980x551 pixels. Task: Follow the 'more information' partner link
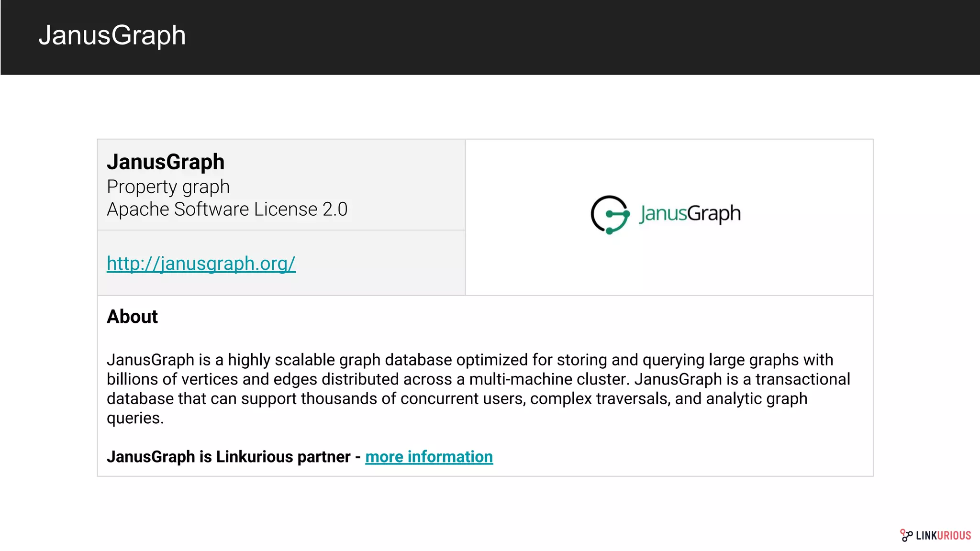429,457
